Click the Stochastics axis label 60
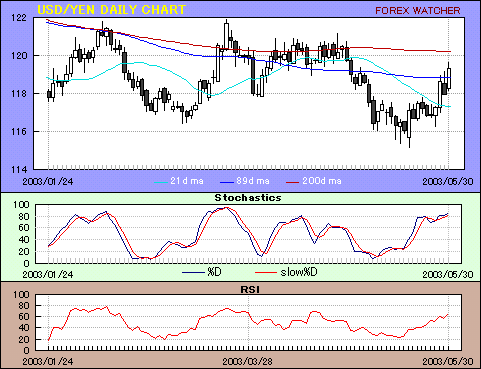The width and height of the screenshot is (481, 369). click(23, 228)
